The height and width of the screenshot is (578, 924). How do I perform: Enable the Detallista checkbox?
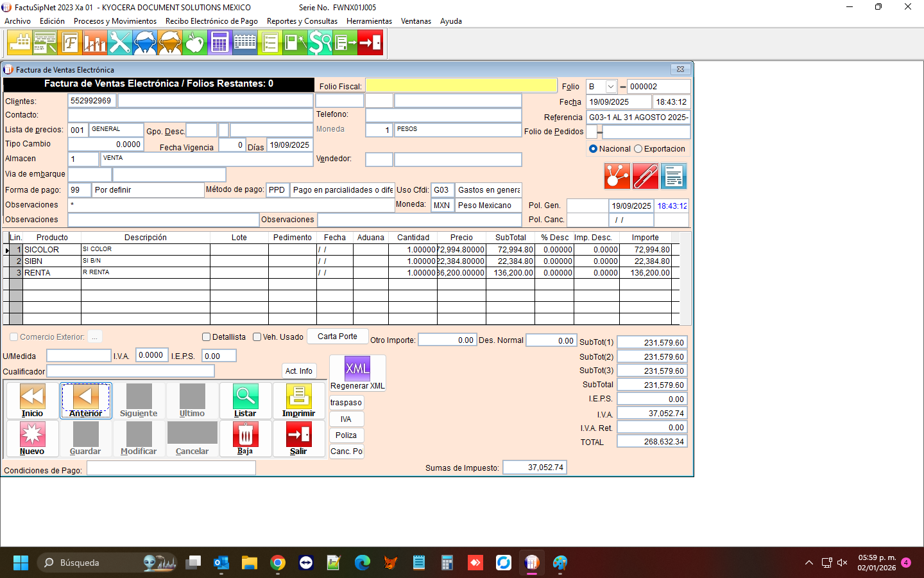(207, 337)
